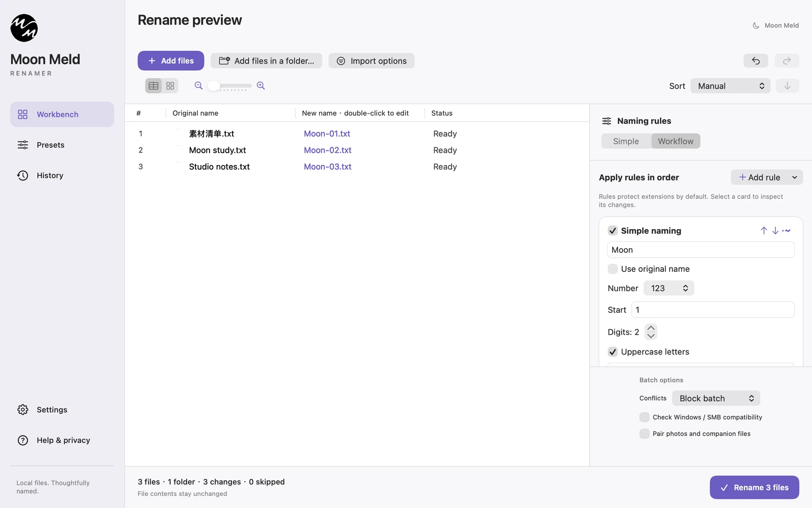
Task: Open the Conflicts Block batch dropdown
Action: [x=716, y=398]
